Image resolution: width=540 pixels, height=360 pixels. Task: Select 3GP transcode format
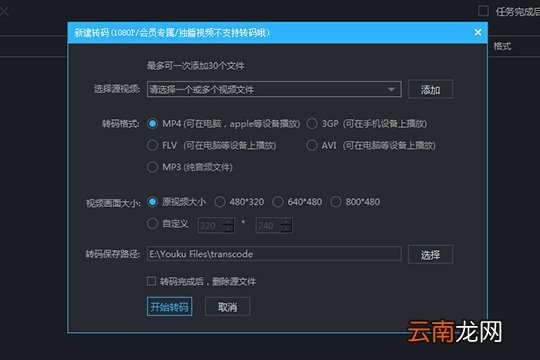pos(312,124)
